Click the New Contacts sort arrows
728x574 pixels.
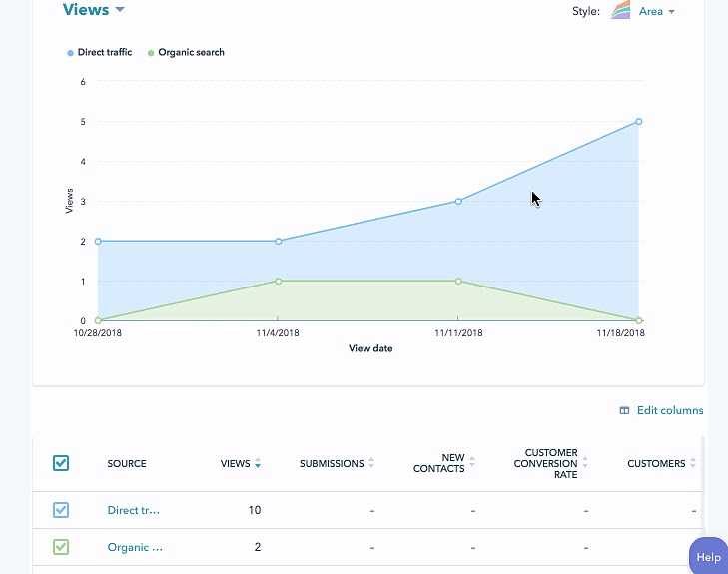point(472,463)
